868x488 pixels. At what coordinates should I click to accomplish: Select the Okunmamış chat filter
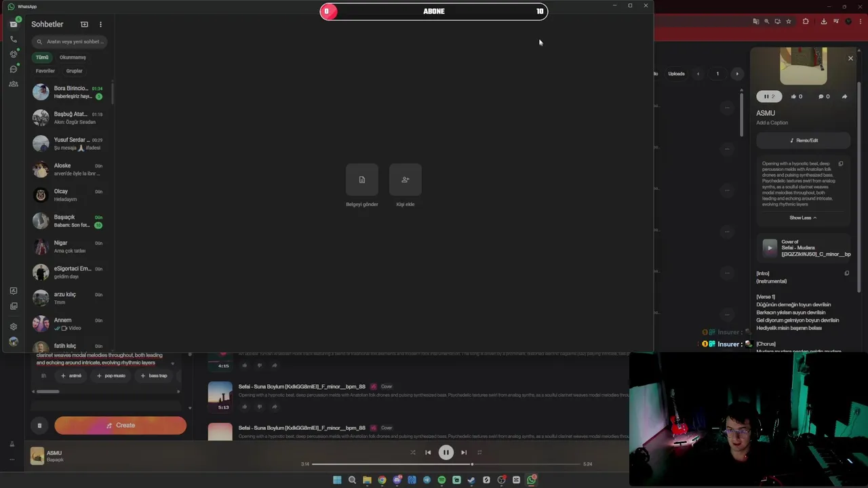(x=73, y=57)
